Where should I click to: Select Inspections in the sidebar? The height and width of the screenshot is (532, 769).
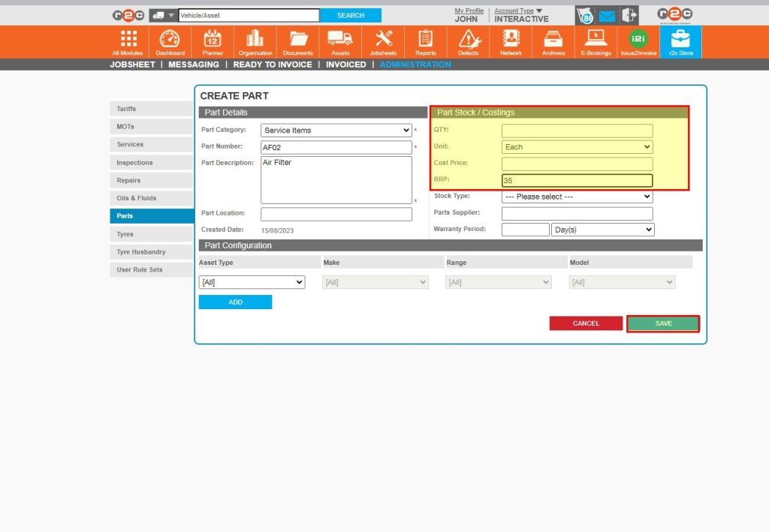[152, 163]
